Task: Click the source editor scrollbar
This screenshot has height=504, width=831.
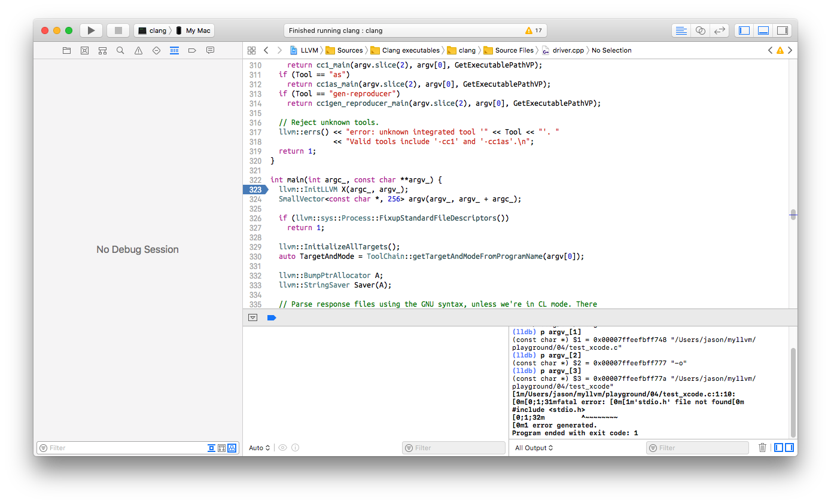Action: click(793, 215)
